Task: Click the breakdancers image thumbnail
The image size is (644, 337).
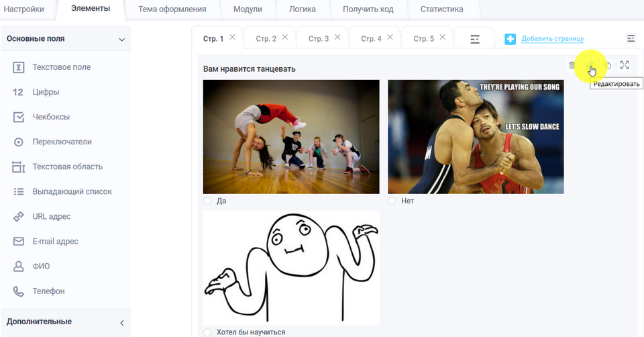Action: (291, 136)
